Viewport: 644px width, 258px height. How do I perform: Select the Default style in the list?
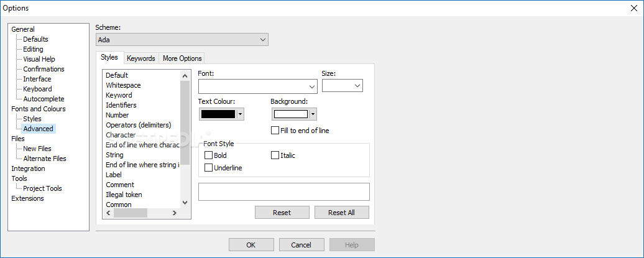[117, 75]
